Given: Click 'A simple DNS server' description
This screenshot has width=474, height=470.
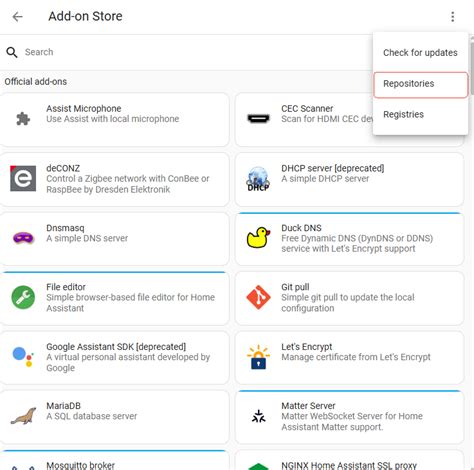Looking at the screenshot, I should pyautogui.click(x=87, y=238).
